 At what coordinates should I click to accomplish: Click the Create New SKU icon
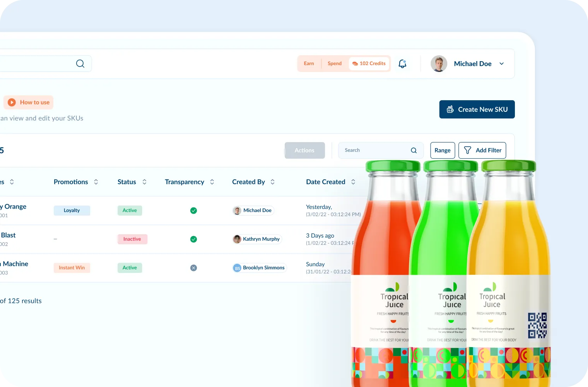click(450, 110)
